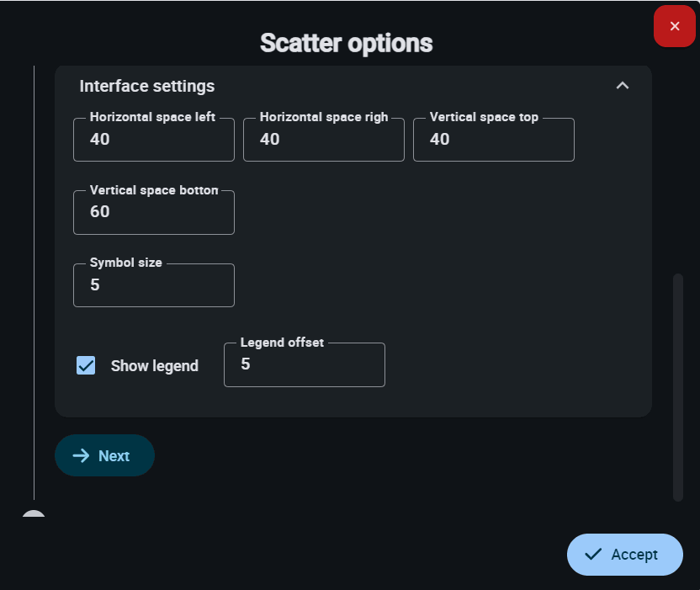Click the next step circle below Next
This screenshot has height=590, width=700.
[34, 517]
